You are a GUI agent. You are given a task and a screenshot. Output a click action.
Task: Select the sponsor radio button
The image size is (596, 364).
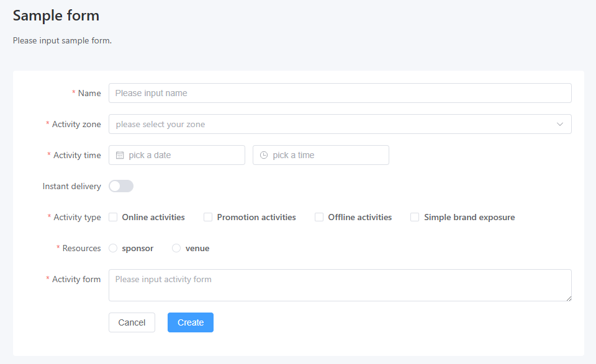113,248
